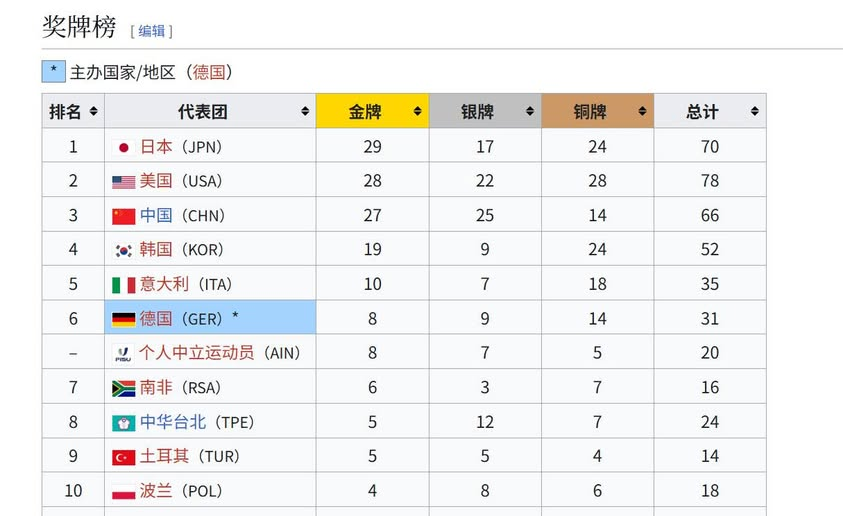Open the 个人中立运动员 link
This screenshot has height=516, width=843.
(197, 353)
